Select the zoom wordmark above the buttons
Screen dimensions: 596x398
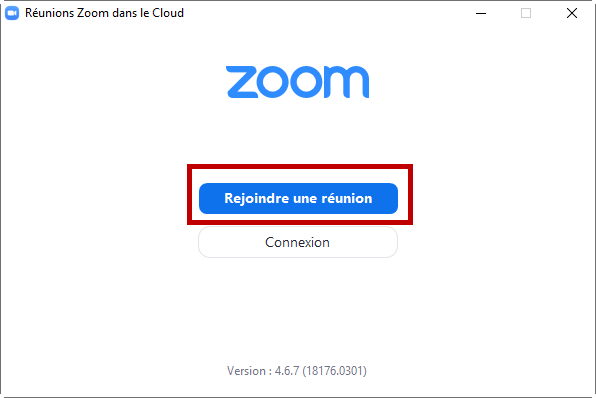[298, 82]
